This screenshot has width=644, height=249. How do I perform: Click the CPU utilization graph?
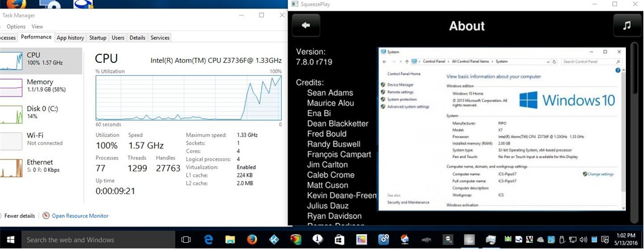click(x=188, y=98)
